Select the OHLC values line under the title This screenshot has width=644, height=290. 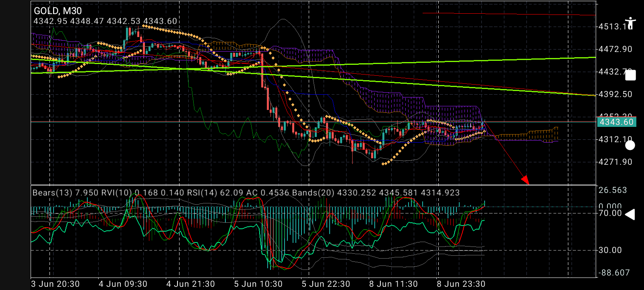pos(105,21)
